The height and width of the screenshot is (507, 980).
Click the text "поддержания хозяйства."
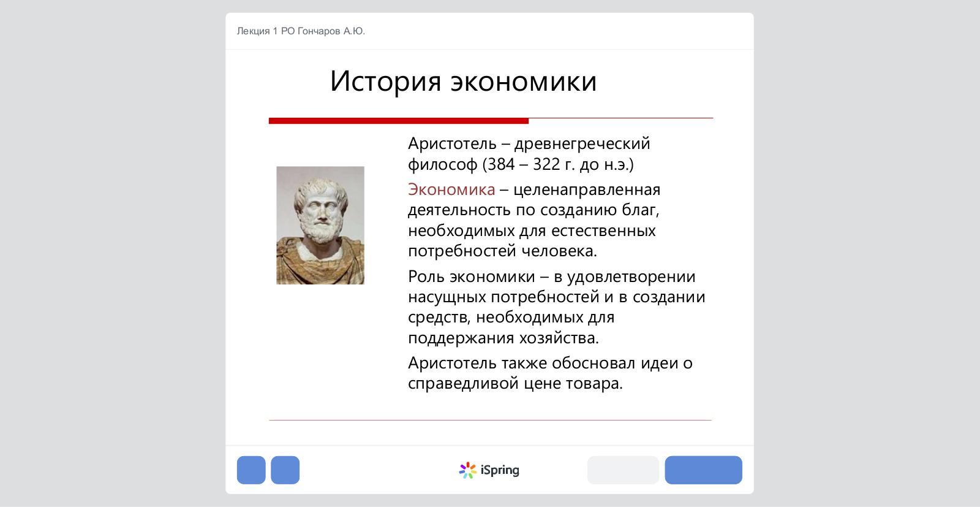click(x=503, y=338)
